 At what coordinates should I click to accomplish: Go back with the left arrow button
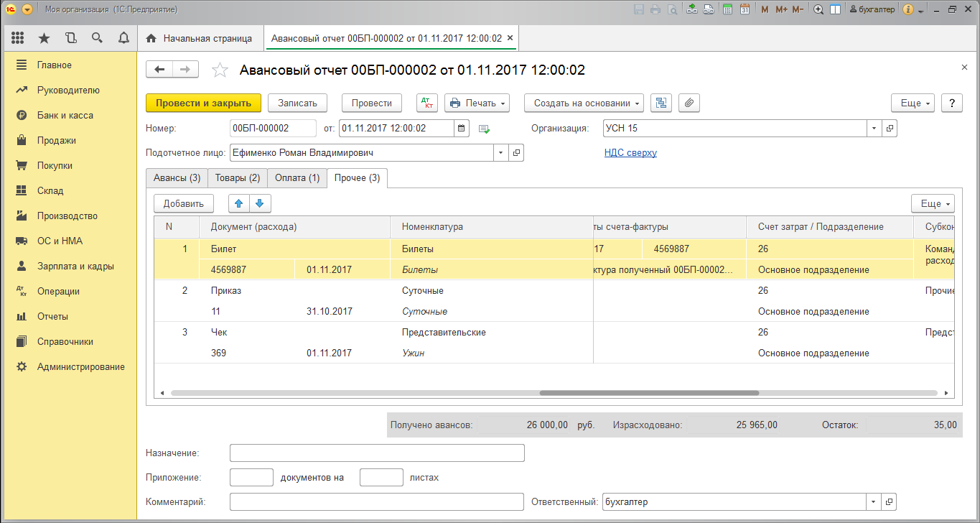(159, 69)
